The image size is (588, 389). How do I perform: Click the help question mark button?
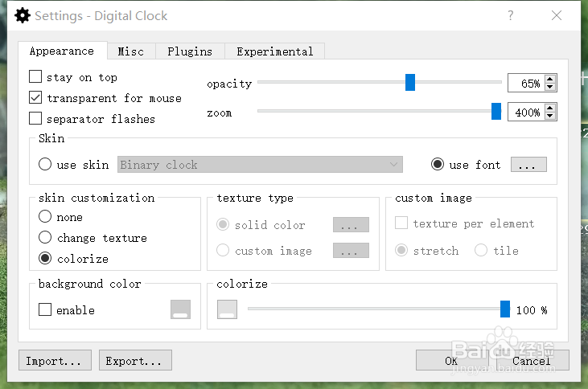coord(512,15)
